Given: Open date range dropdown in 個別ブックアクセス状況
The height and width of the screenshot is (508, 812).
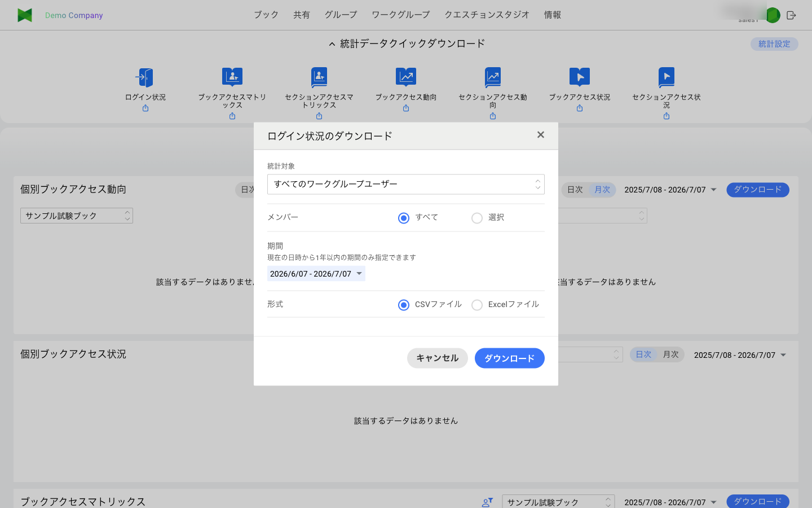Looking at the screenshot, I should pyautogui.click(x=740, y=355).
